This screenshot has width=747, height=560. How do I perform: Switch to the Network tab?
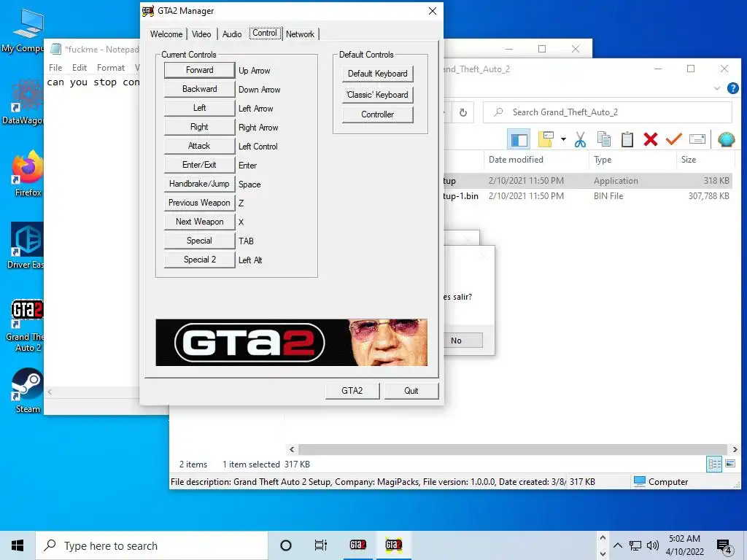pyautogui.click(x=300, y=34)
